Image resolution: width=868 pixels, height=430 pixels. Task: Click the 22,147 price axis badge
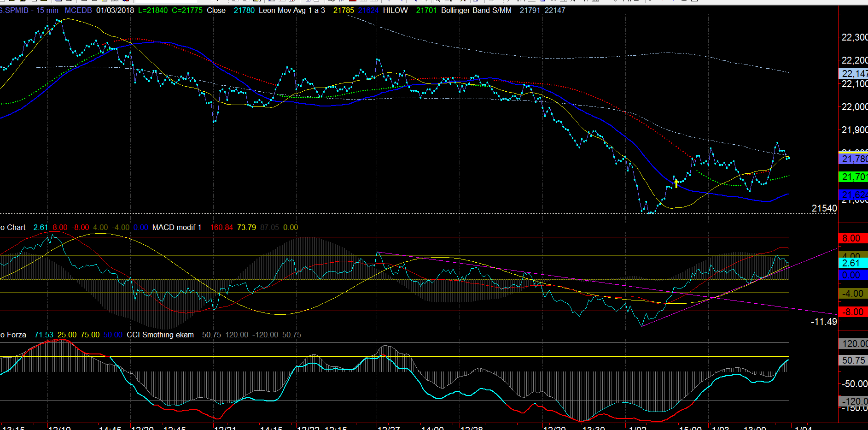pos(853,74)
